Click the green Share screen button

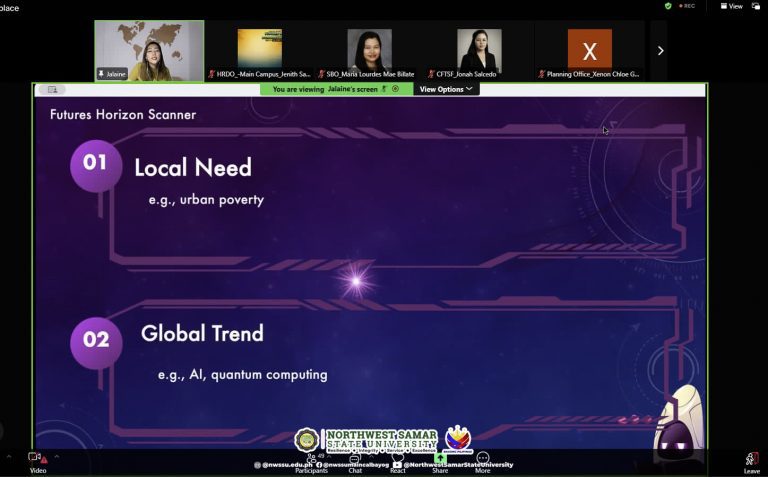440,463
